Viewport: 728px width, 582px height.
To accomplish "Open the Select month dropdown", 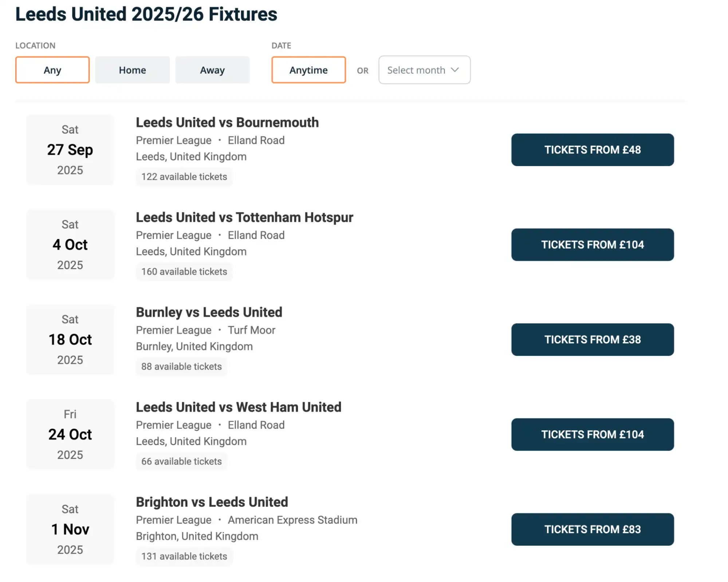I will (424, 70).
